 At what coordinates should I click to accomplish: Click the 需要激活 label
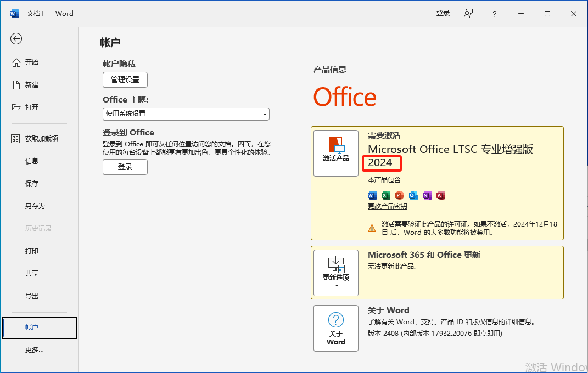(384, 135)
